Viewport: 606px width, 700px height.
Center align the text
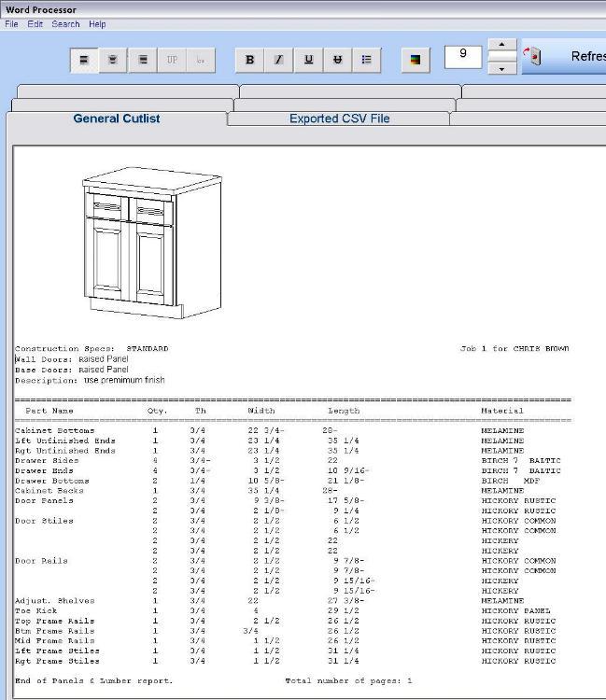[113, 60]
